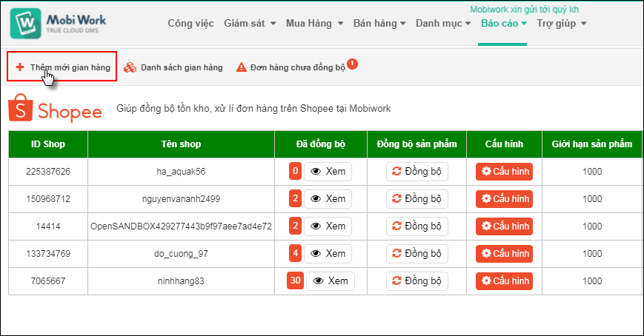This screenshot has width=644, height=336.
Task: Open Cấu hình settings for ha_aquak56
Action: [505, 172]
